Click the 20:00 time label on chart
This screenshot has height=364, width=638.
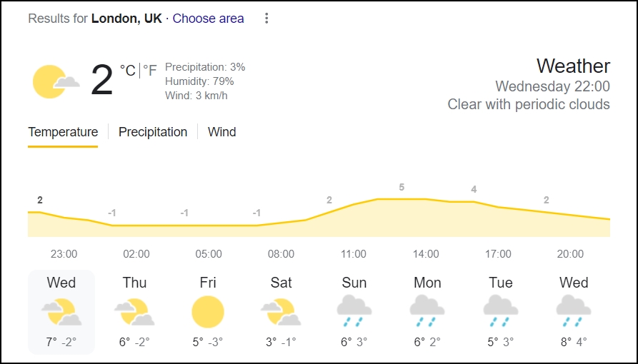click(x=570, y=254)
